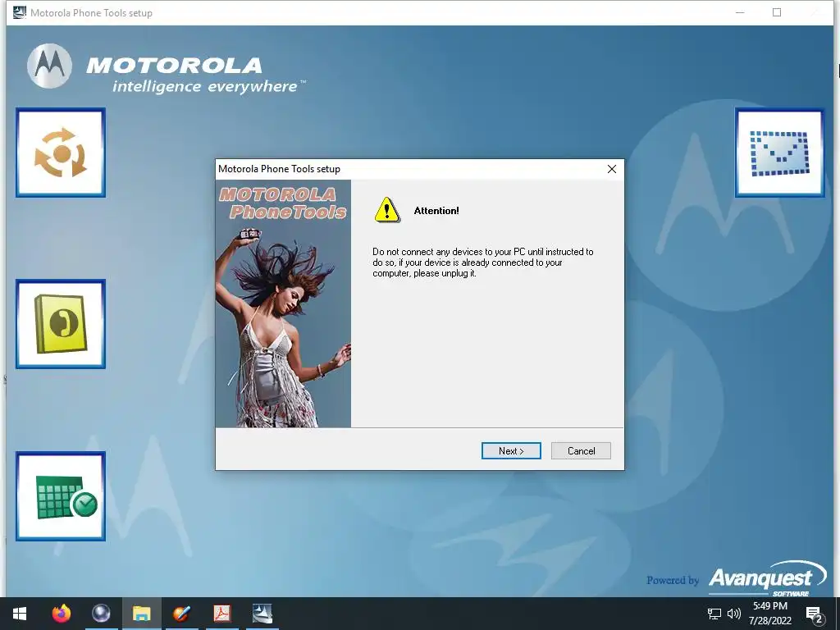Viewport: 840px width, 630px height.
Task: Open the paintbrush app in taskbar
Action: pyautogui.click(x=181, y=614)
